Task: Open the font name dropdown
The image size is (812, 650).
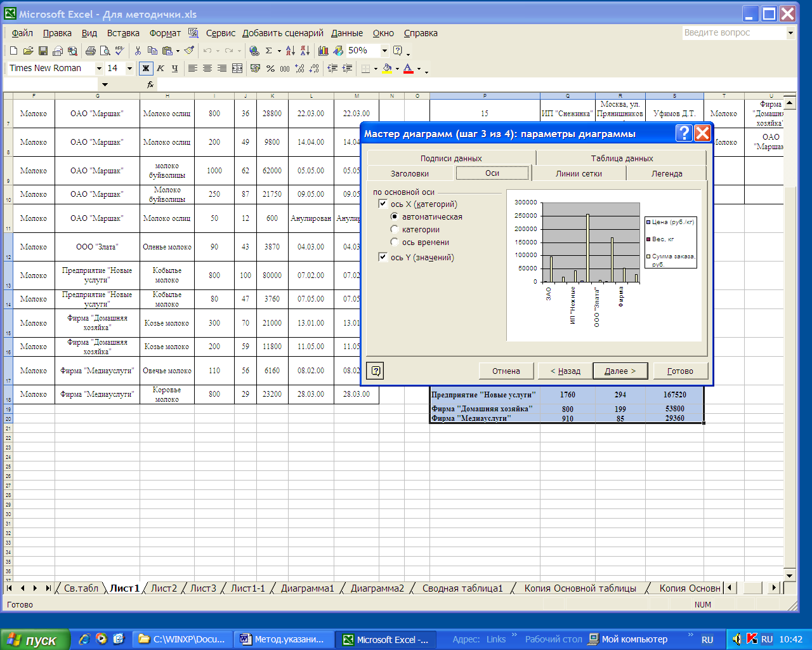Action: 99,69
